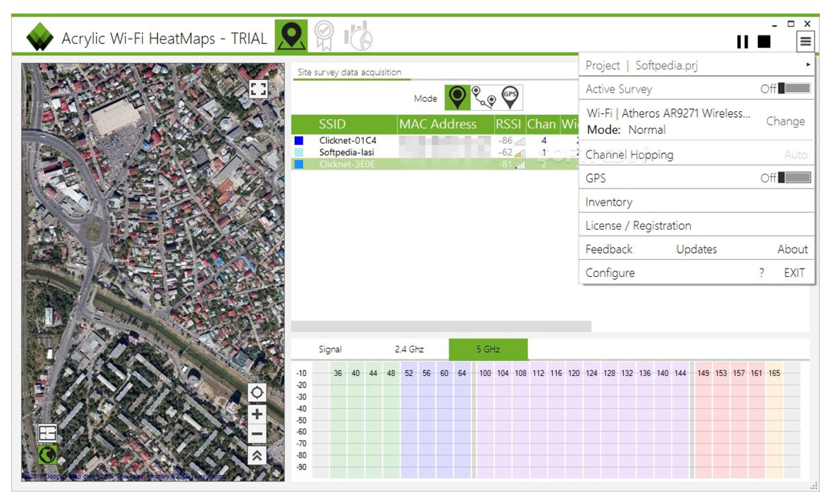Zoom out of the map

pyautogui.click(x=257, y=434)
